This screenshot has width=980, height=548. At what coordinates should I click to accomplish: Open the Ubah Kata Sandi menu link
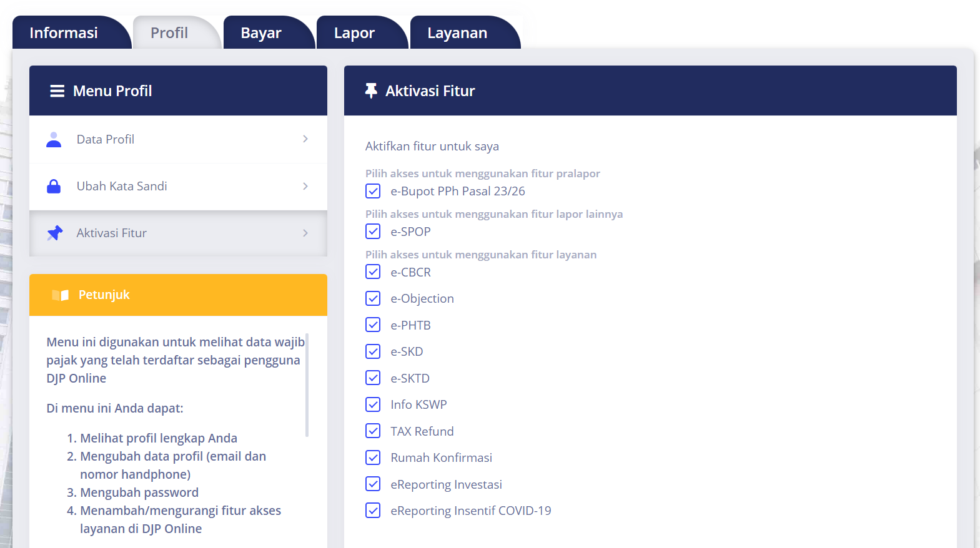click(x=122, y=186)
